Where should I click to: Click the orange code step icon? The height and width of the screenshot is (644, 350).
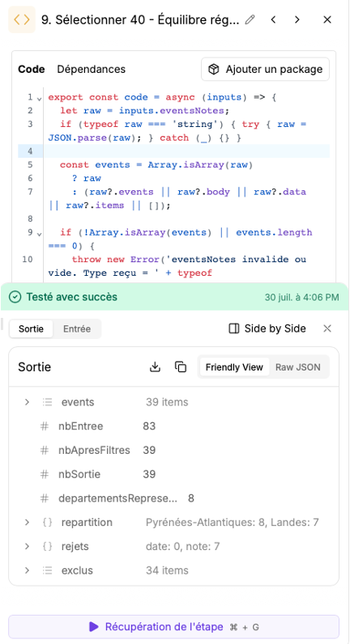pyautogui.click(x=22, y=19)
